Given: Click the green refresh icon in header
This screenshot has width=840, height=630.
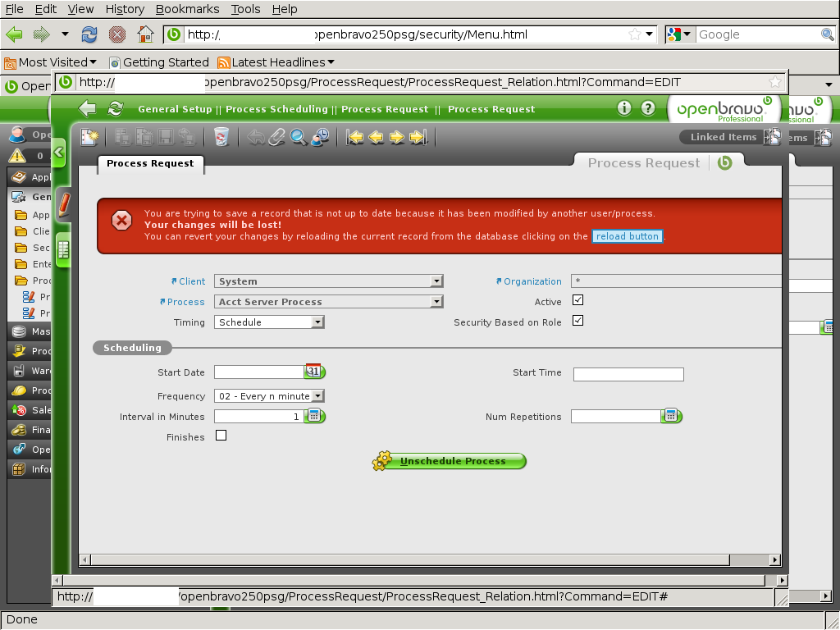Looking at the screenshot, I should (116, 109).
